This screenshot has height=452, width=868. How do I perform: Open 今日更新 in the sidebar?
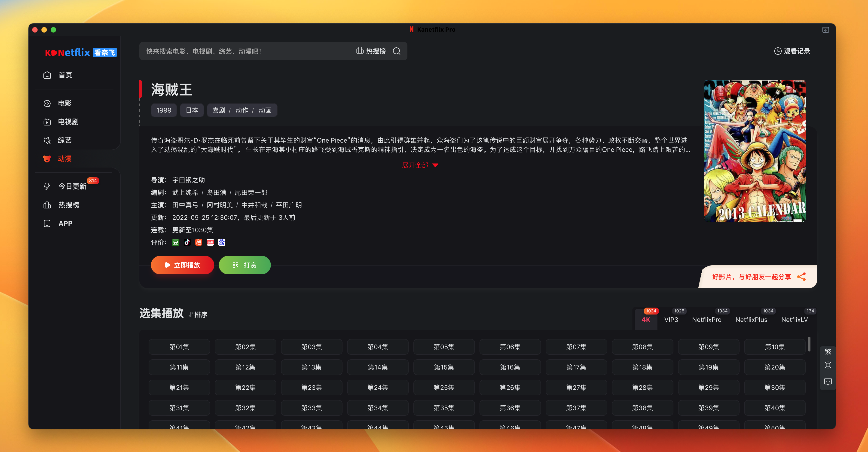72,186
